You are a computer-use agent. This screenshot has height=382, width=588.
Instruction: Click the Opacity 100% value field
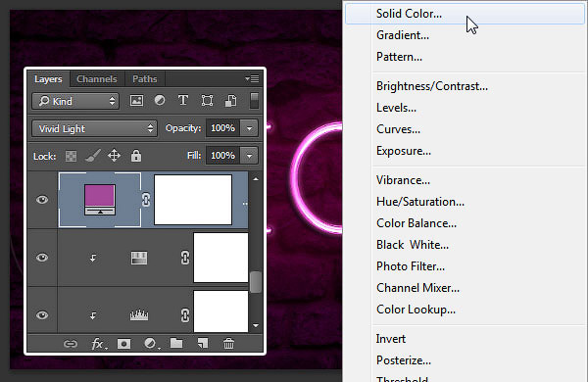(223, 128)
